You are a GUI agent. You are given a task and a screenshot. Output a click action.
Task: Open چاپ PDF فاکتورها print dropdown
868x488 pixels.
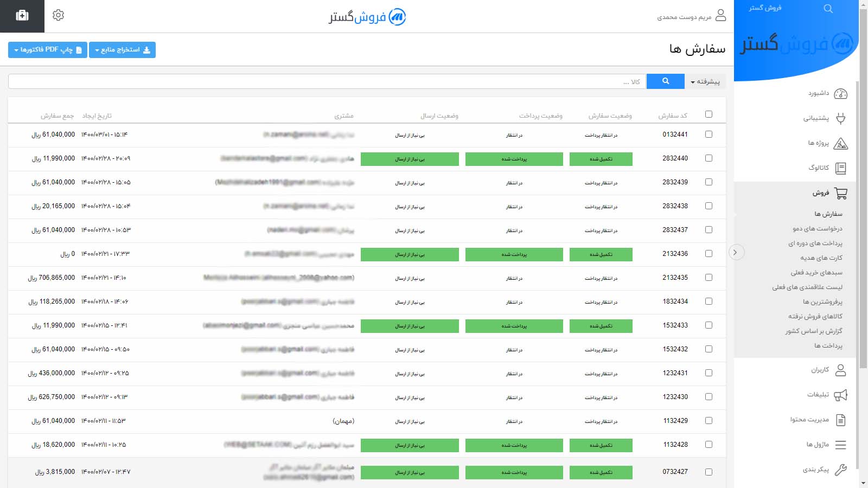click(47, 50)
